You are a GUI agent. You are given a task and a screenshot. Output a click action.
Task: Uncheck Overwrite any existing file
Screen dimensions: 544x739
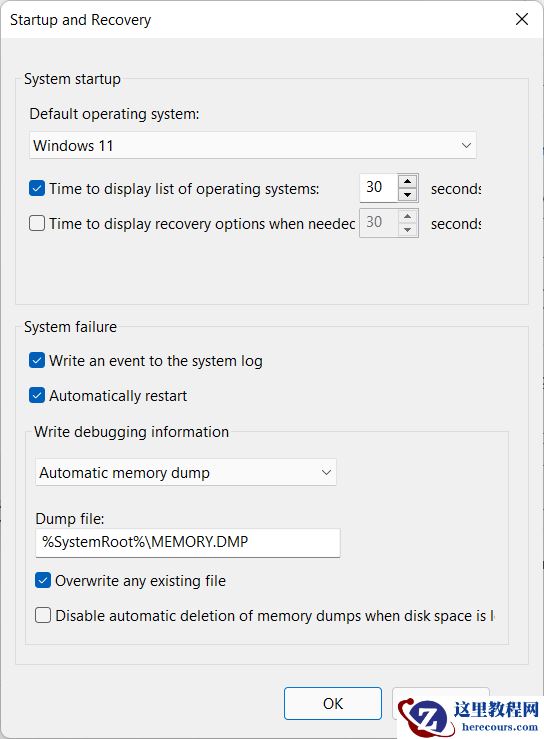[43, 580]
